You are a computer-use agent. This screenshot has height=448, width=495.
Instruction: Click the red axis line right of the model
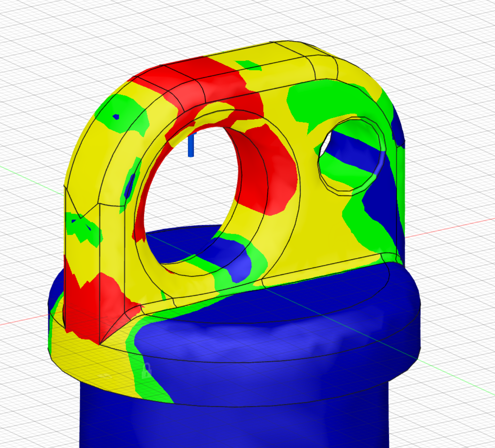click(453, 227)
